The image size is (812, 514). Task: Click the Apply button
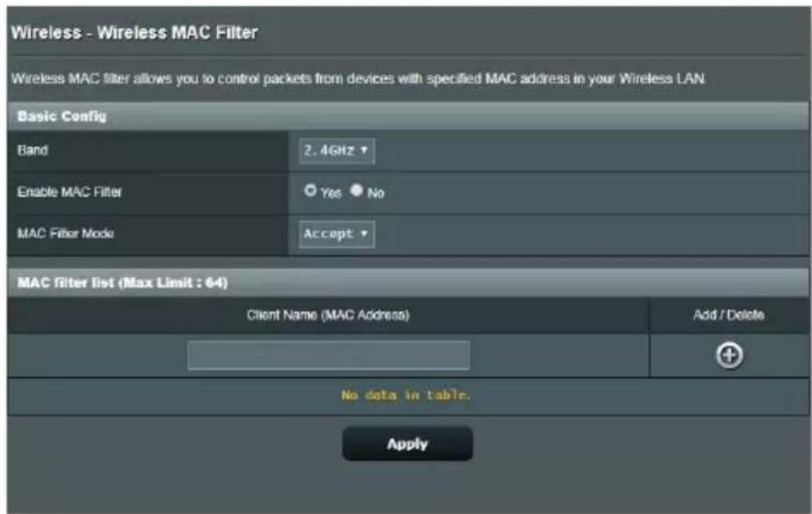click(x=407, y=444)
